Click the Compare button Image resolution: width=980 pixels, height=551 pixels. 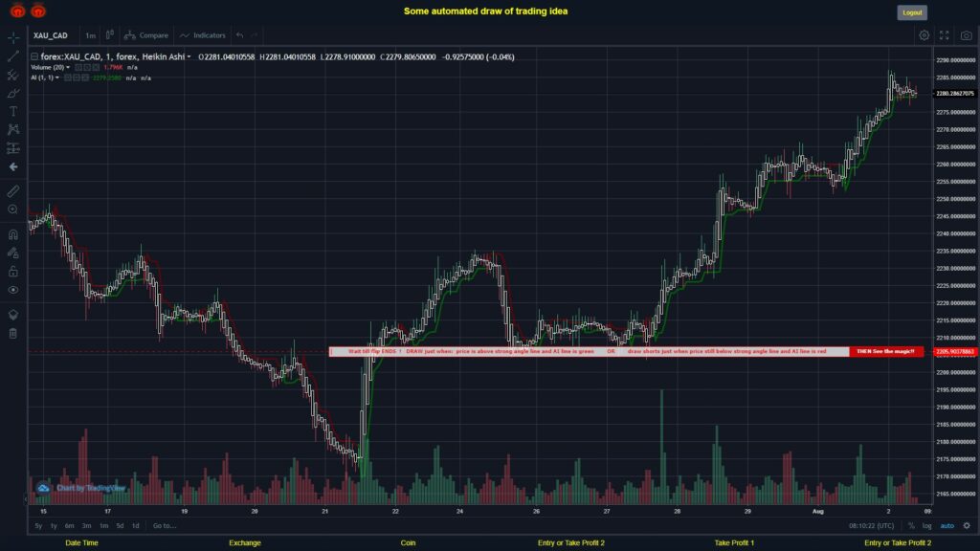[146, 35]
